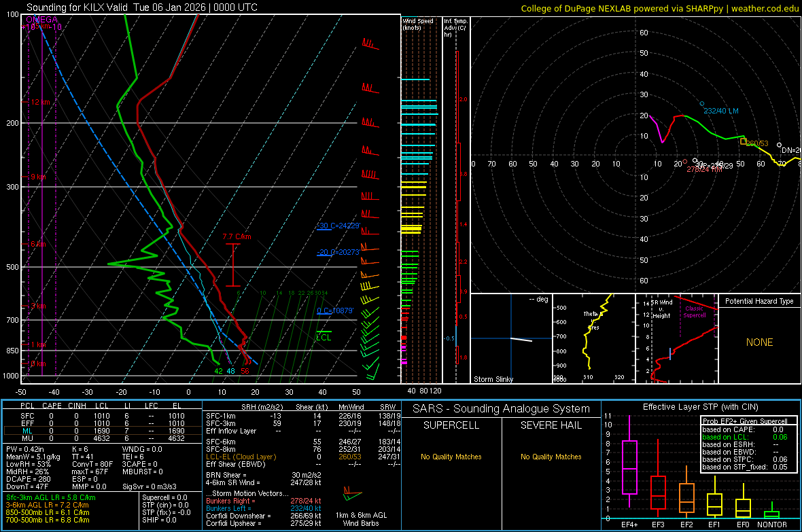The width and height of the screenshot is (802, 532).
Task: Click the 'PW = 0.42in' value
Action: pyautogui.click(x=25, y=449)
